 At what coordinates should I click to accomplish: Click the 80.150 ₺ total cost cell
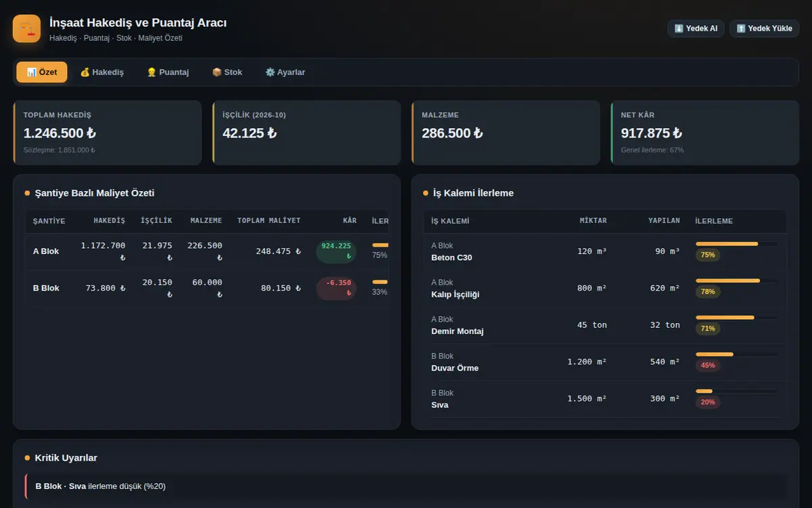coord(281,289)
